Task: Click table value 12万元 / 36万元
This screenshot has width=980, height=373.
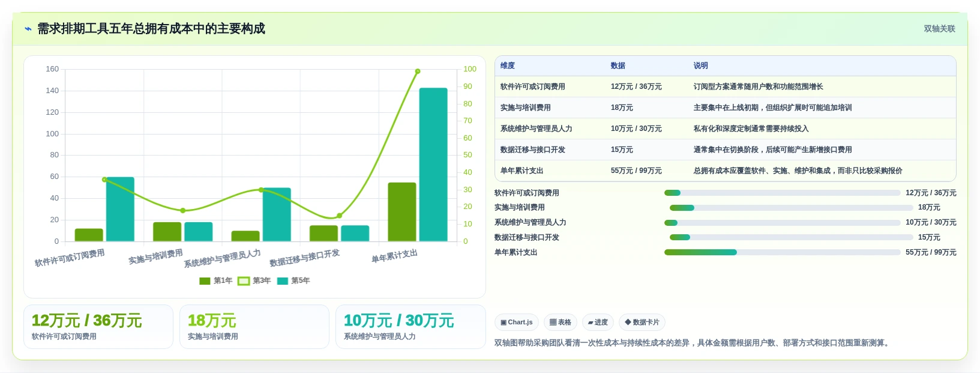Action: pyautogui.click(x=636, y=86)
